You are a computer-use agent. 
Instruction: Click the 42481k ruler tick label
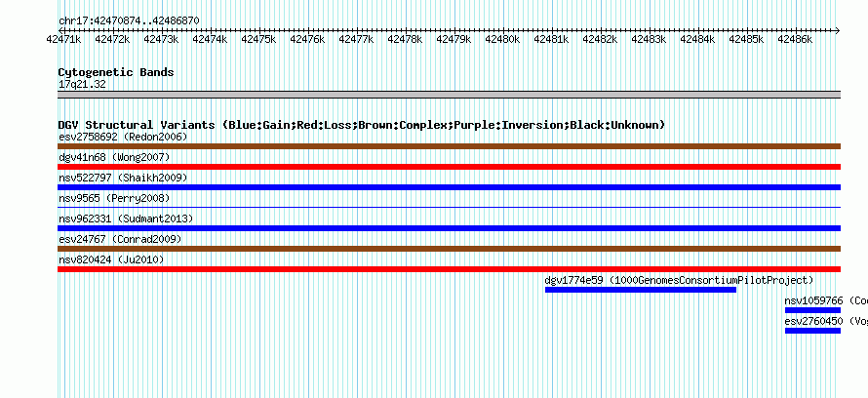[551, 39]
